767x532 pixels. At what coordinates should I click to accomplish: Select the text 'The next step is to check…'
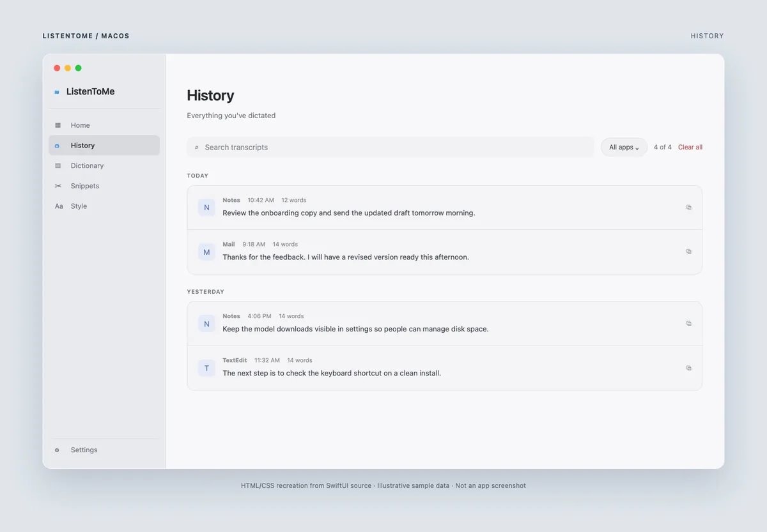pyautogui.click(x=332, y=373)
